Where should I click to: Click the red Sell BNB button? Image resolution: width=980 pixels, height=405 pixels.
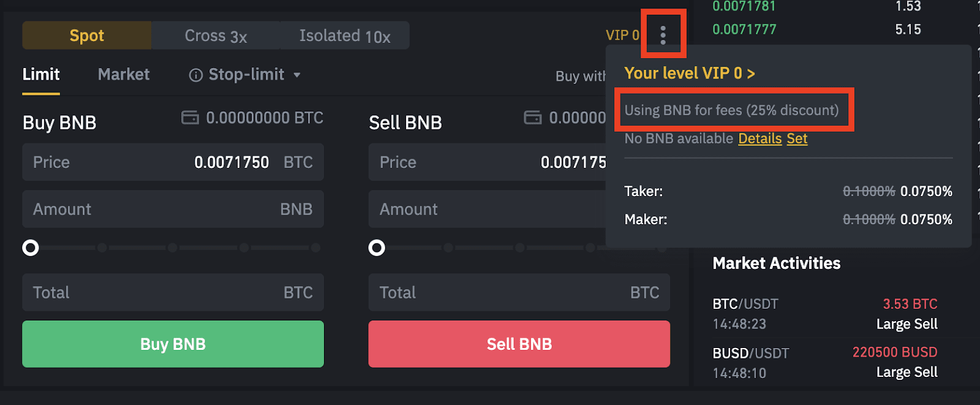(519, 344)
